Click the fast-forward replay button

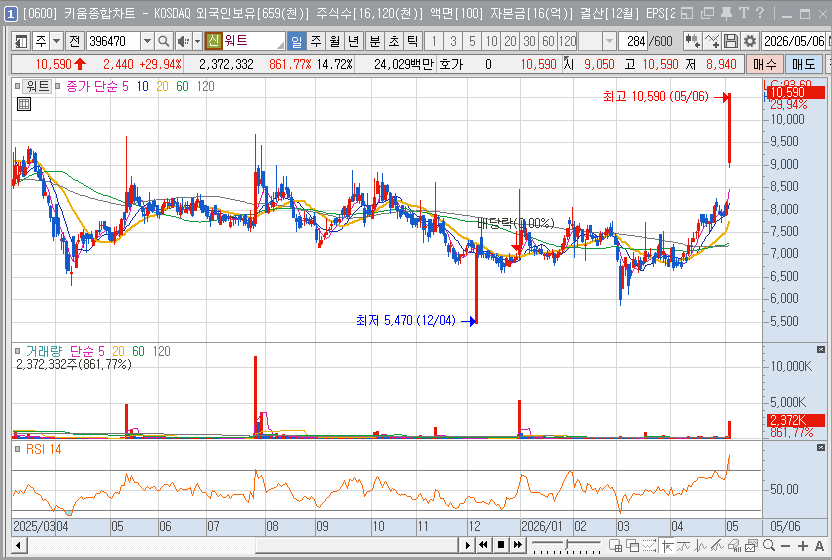(x=518, y=545)
